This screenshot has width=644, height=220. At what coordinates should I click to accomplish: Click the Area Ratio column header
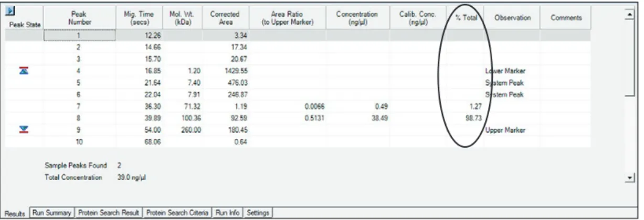click(x=287, y=18)
